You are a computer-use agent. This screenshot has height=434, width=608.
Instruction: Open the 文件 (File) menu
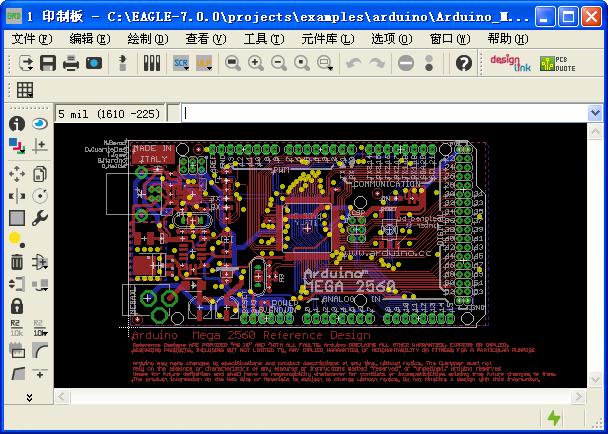pos(31,38)
